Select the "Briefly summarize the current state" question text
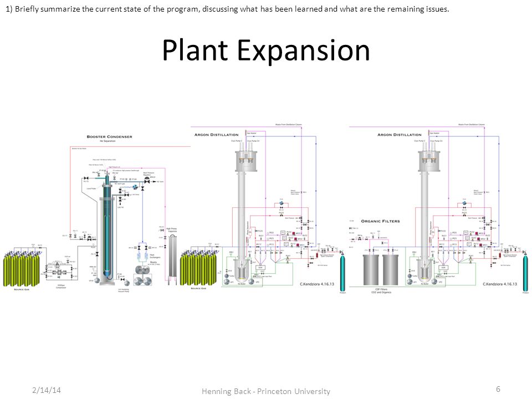The image size is (532, 399). click(x=227, y=9)
